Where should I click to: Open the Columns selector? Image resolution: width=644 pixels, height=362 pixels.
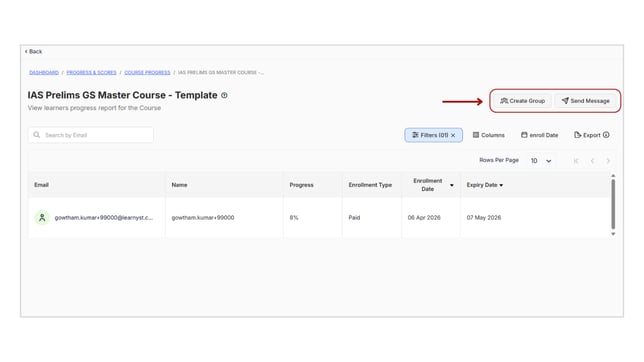tap(489, 135)
